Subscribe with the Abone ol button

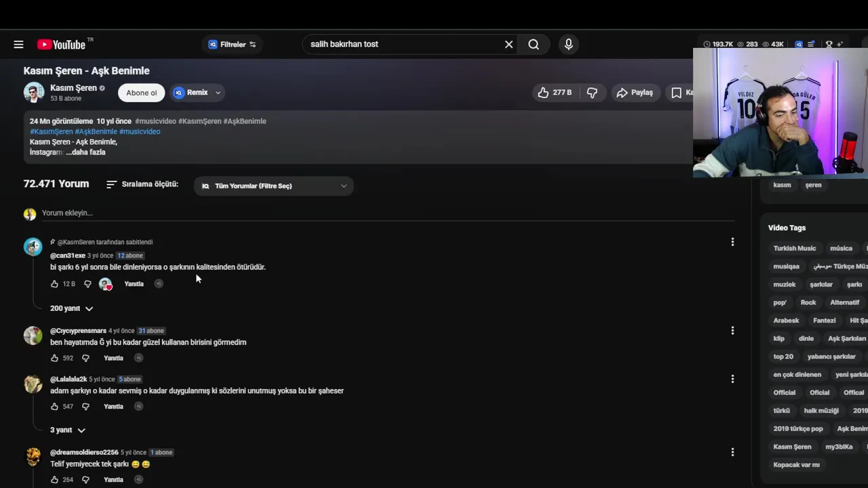point(141,93)
